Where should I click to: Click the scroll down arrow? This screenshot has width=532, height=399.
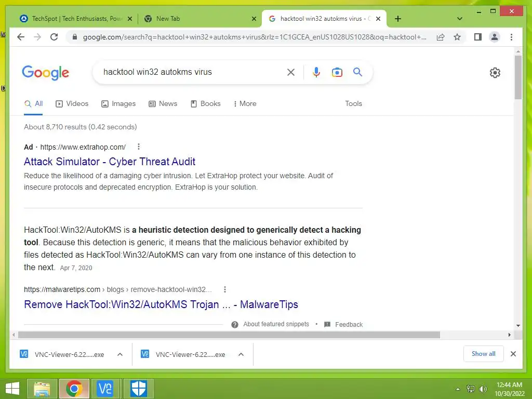pyautogui.click(x=518, y=326)
